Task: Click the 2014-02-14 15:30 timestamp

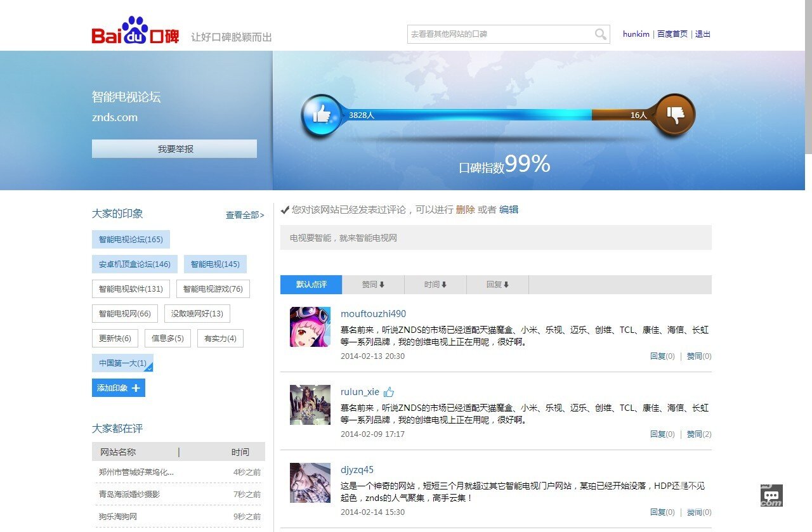Action: coord(372,512)
